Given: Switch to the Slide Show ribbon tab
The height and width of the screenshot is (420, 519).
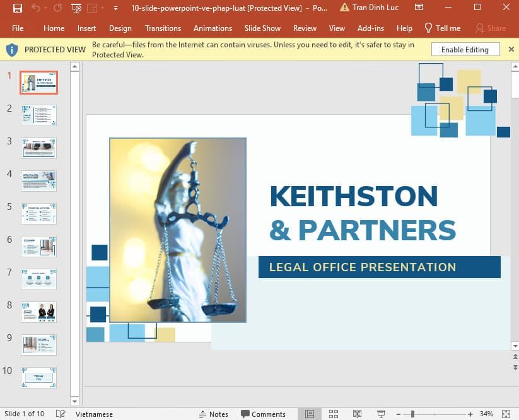Looking at the screenshot, I should coord(262,28).
